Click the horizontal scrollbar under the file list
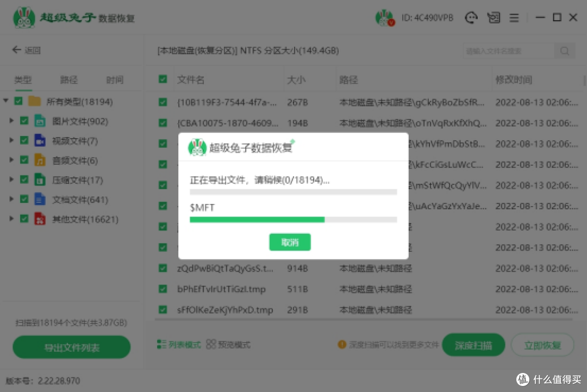This screenshot has width=587, height=392. coord(363,319)
